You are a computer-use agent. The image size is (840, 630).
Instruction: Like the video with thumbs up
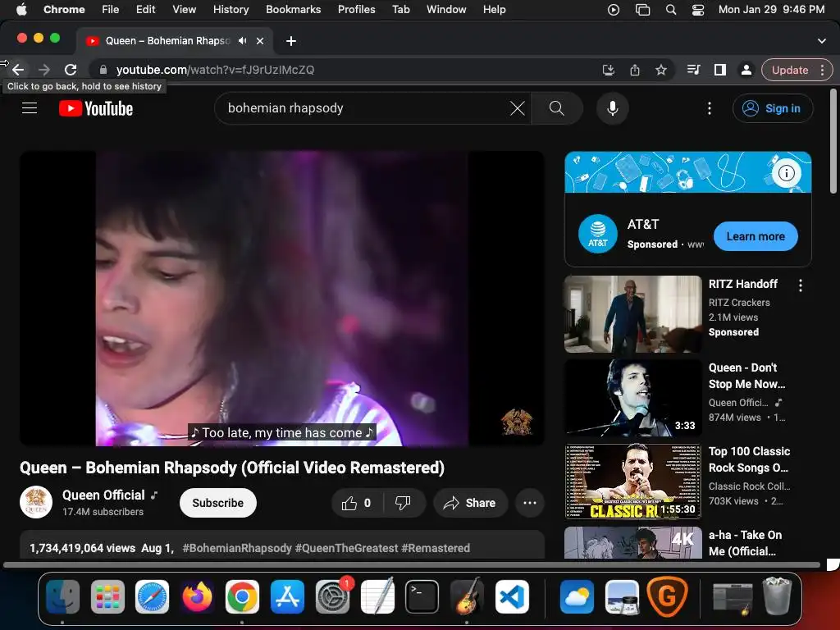pyautogui.click(x=357, y=503)
